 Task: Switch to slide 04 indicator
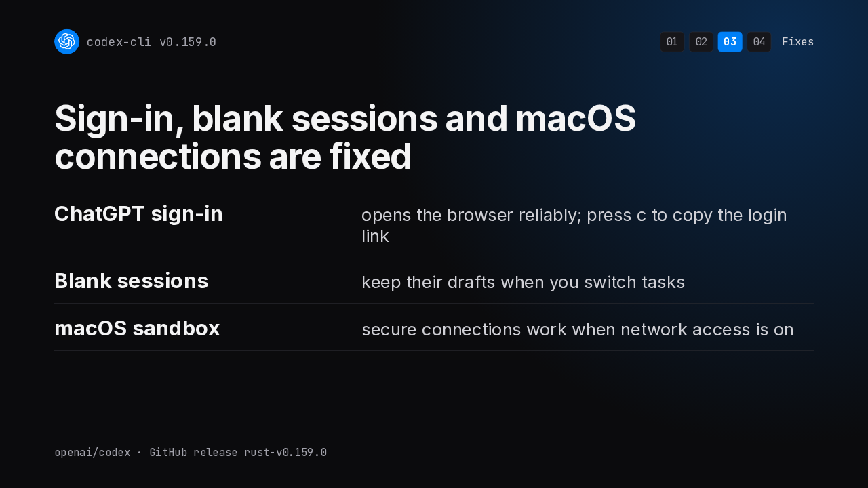(x=759, y=42)
